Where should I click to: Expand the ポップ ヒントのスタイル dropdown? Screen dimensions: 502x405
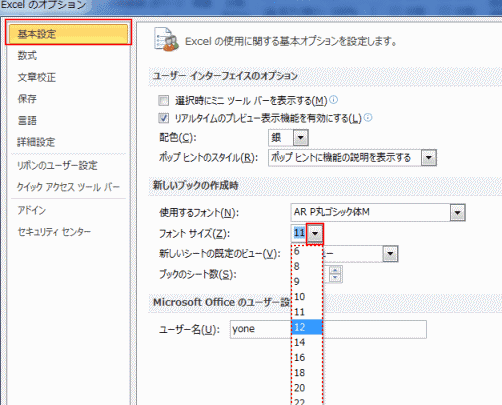pyautogui.click(x=429, y=158)
